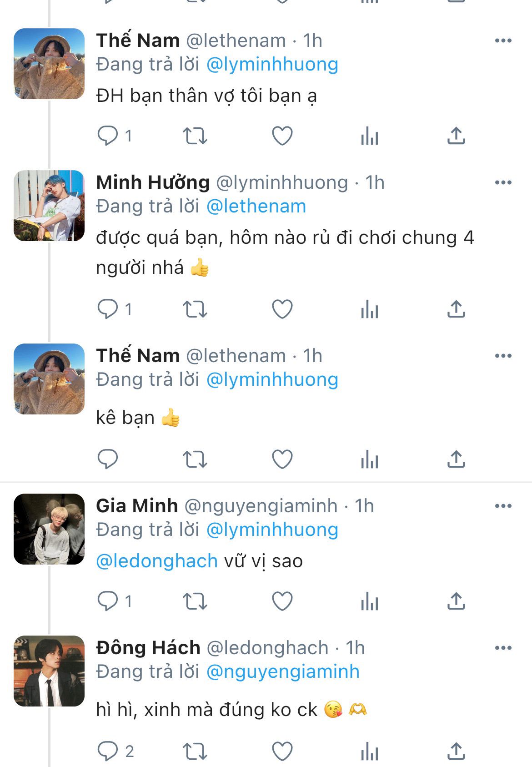Retweet Đông Hách's reply
Image resolution: width=532 pixels, height=767 pixels.
[x=195, y=751]
